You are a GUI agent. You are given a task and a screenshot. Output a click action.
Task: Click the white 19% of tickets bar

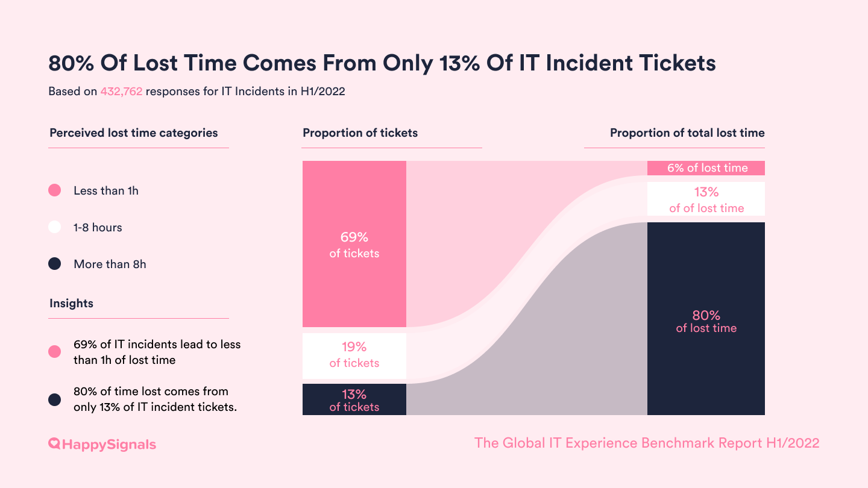(354, 355)
